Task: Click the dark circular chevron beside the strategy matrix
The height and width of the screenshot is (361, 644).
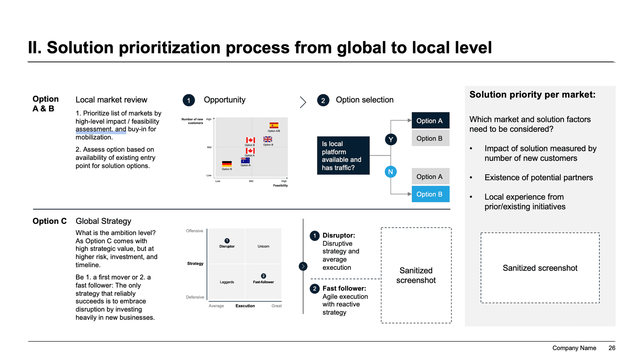Action: pyautogui.click(x=303, y=266)
